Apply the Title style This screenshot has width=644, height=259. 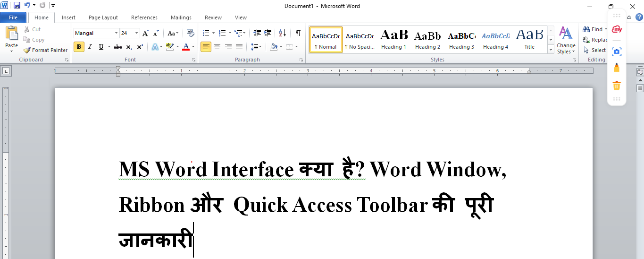tap(529, 40)
